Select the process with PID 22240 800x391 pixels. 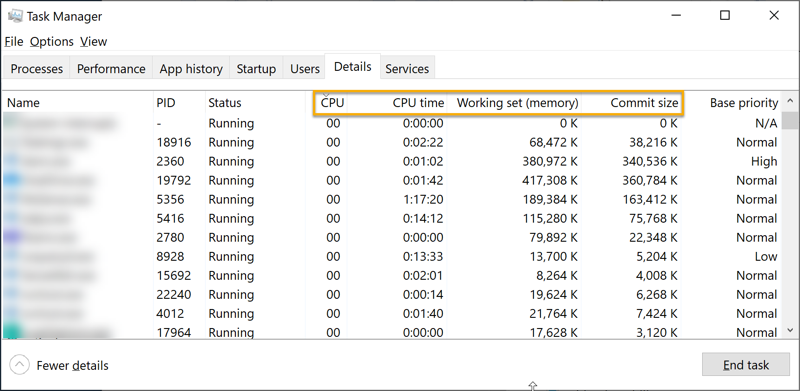coord(392,295)
